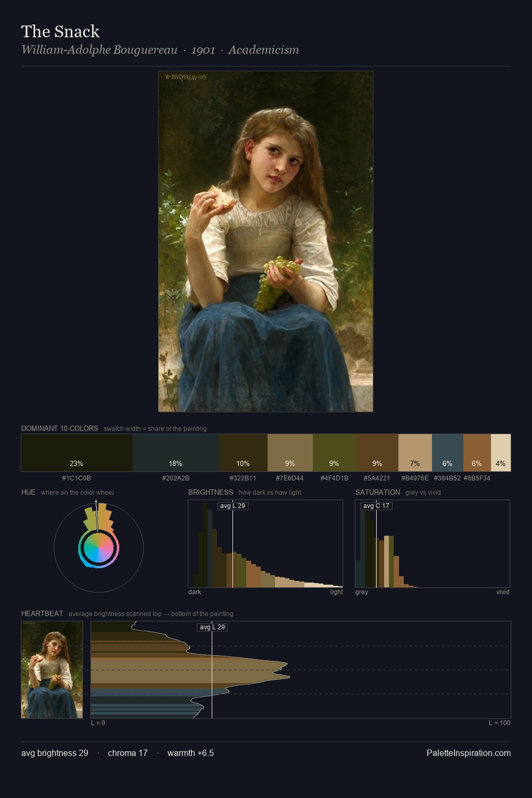Click the #8B5F34 rust brown swatch
532x798 pixels.
477,453
